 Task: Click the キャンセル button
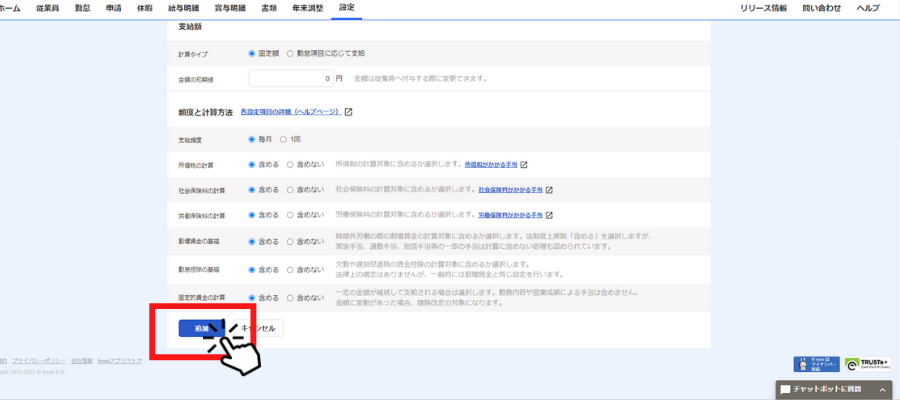tap(257, 328)
